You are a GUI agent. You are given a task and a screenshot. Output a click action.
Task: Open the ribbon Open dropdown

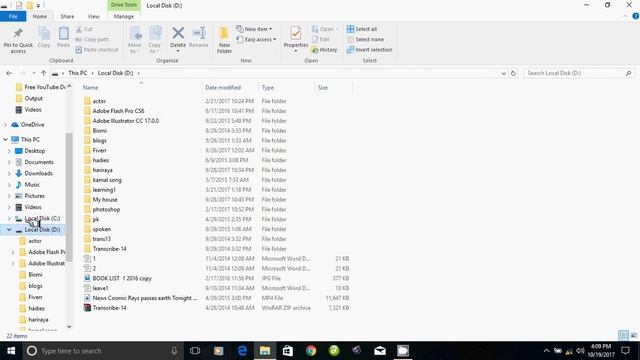coord(325,29)
